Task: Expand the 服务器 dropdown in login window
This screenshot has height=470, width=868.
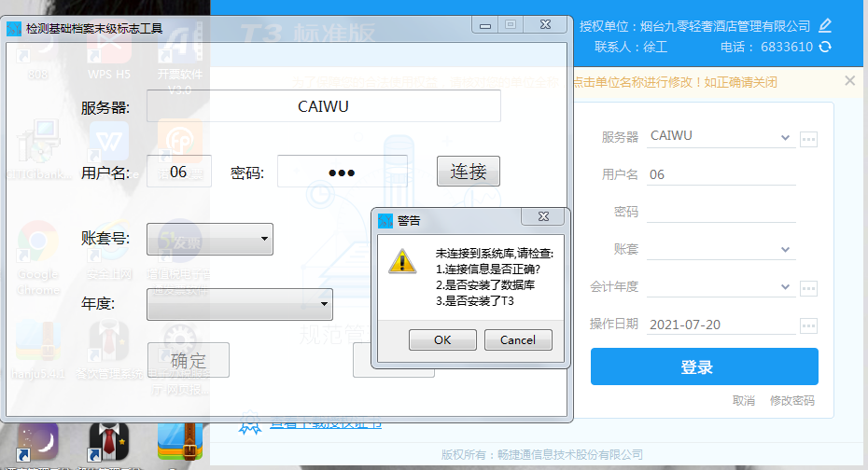Action: click(785, 137)
